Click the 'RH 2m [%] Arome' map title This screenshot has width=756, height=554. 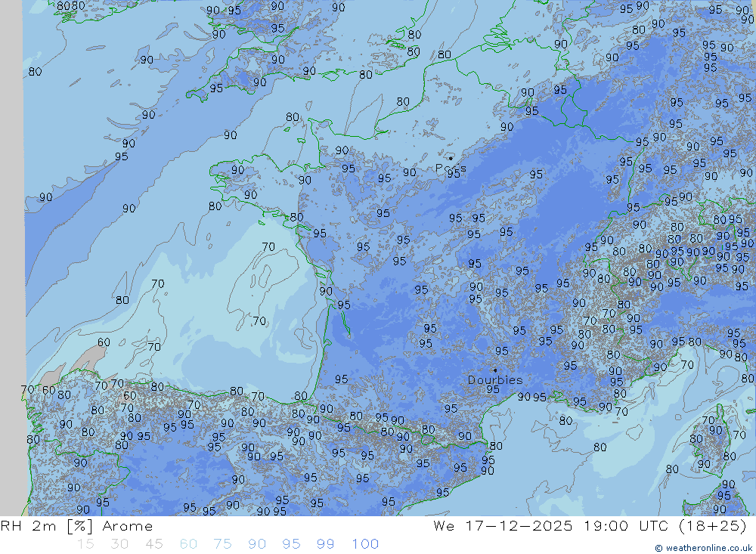76,526
